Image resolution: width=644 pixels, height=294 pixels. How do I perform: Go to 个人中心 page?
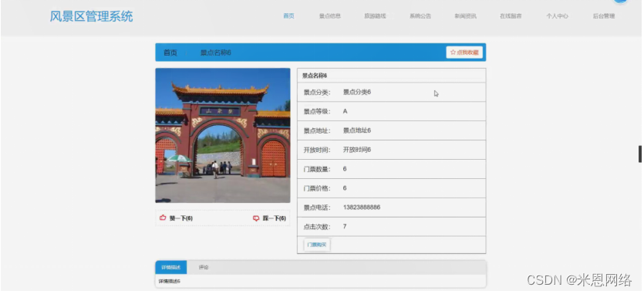click(x=558, y=16)
